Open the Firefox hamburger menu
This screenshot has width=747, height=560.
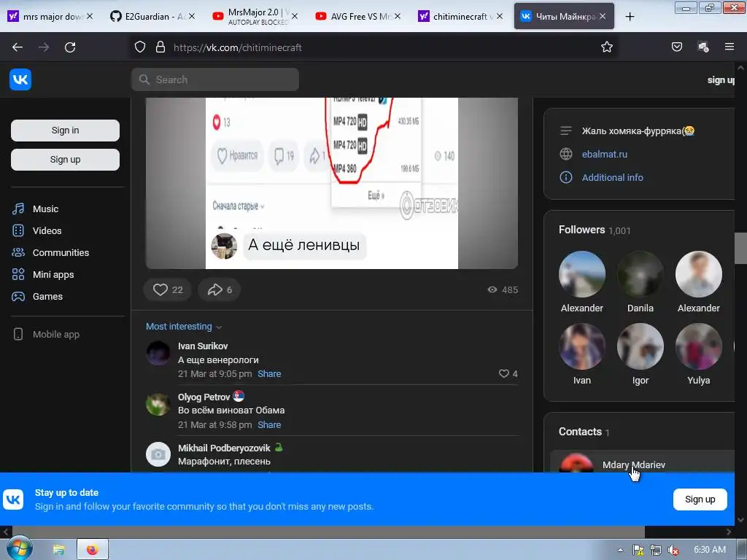(729, 47)
